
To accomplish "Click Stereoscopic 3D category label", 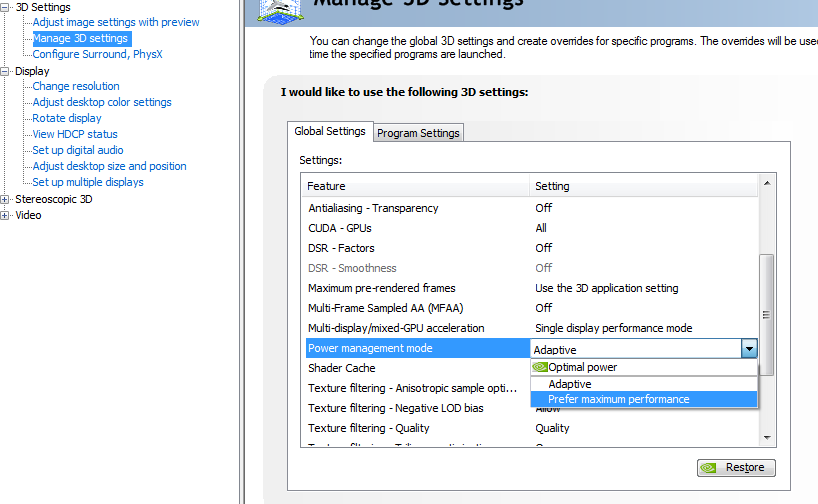I will coord(54,199).
